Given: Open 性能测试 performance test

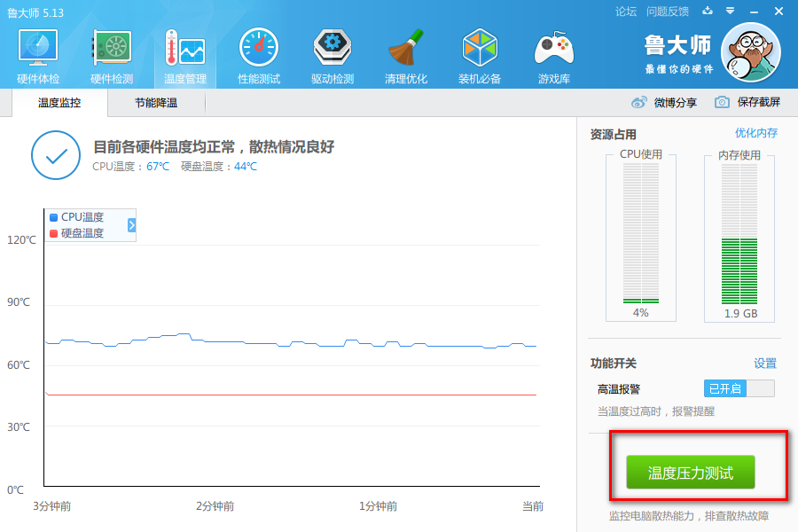Looking at the screenshot, I should pos(259,56).
